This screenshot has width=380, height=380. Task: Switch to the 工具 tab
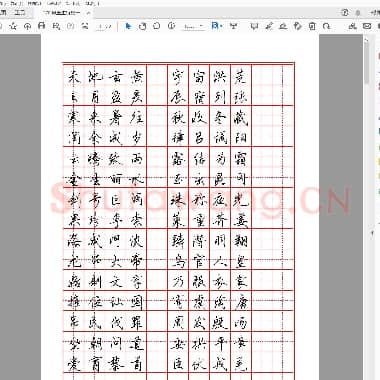20,12
